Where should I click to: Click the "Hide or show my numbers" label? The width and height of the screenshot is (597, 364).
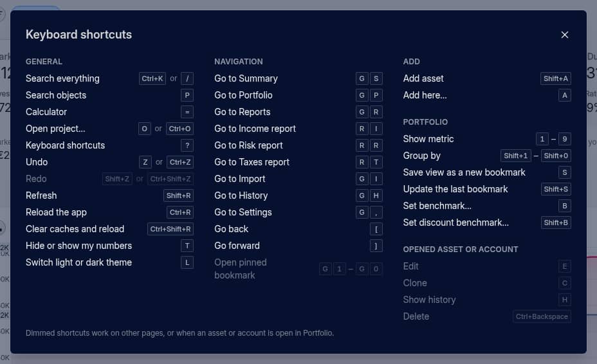coord(79,246)
